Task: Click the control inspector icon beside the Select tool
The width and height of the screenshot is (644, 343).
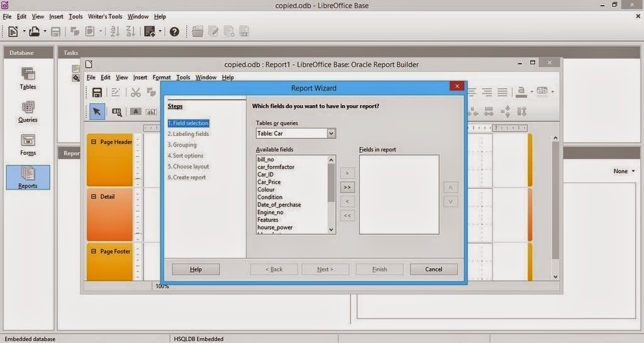Action: 116,112
